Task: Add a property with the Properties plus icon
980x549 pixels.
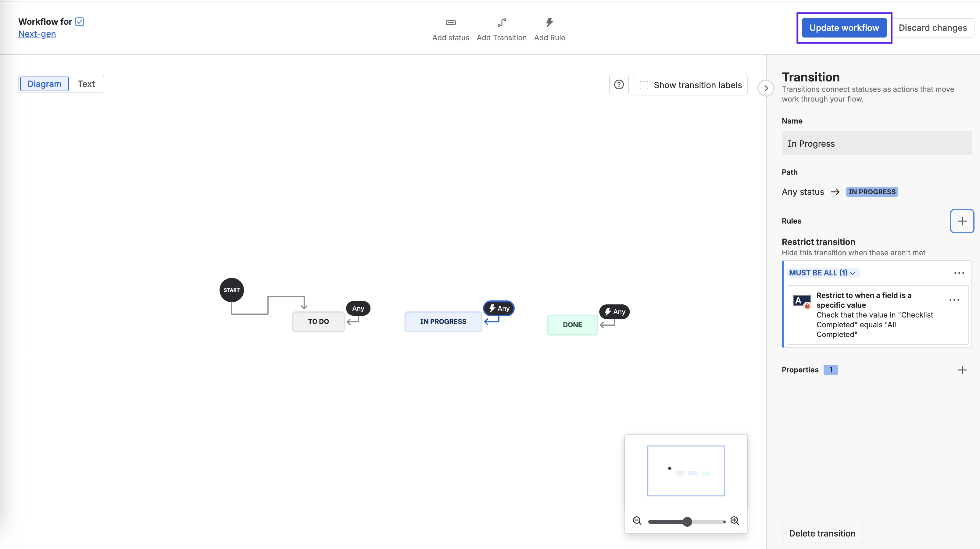Action: tap(961, 370)
